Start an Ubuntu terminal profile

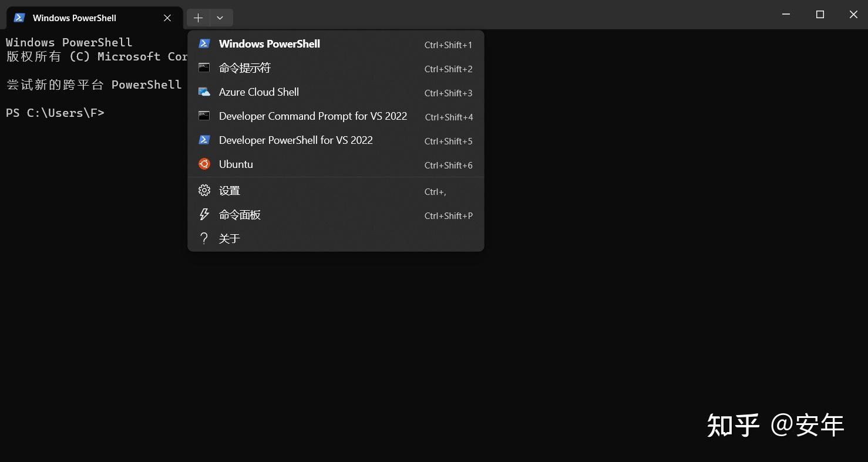(x=236, y=164)
